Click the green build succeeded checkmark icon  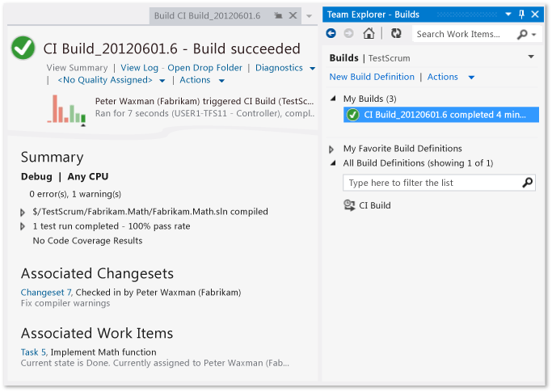23,48
